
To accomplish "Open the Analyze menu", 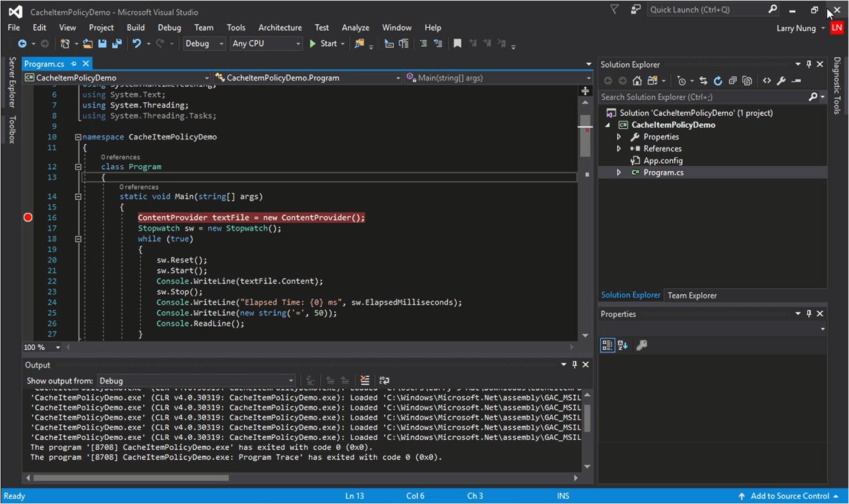I will coord(355,27).
